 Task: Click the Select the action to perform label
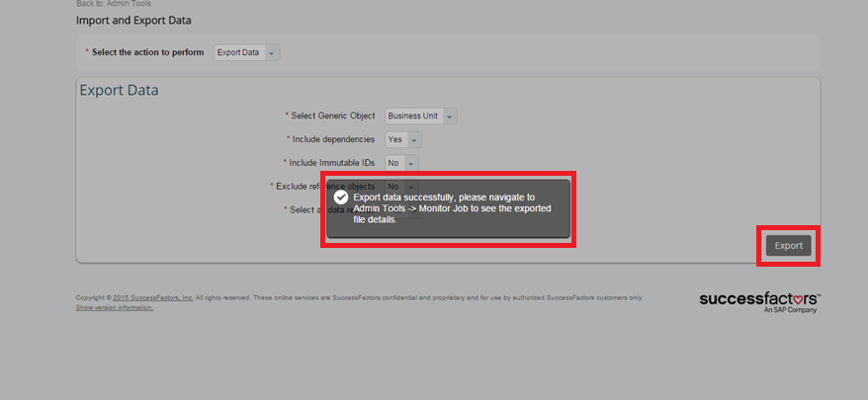(x=148, y=52)
